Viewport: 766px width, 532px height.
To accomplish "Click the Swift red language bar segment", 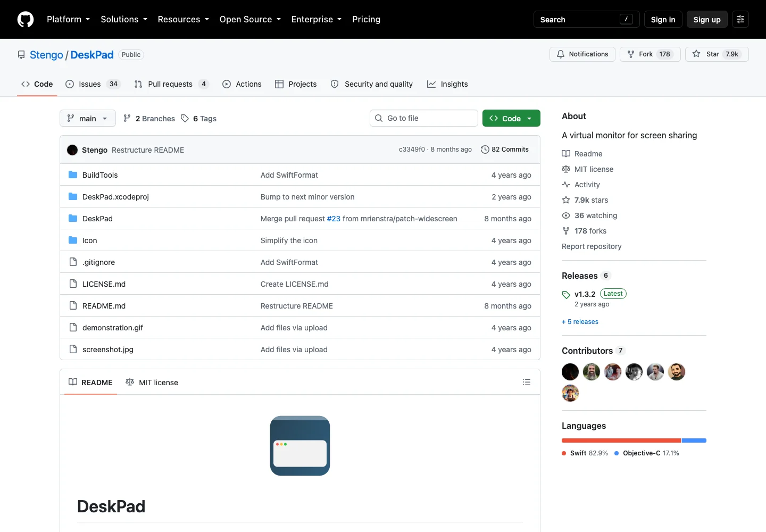I will (621, 440).
